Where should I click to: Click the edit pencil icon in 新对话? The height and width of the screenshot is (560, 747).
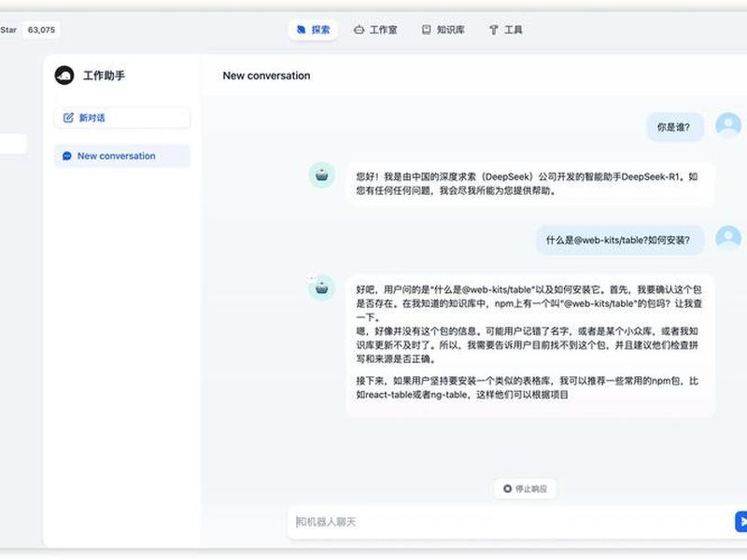pos(68,118)
